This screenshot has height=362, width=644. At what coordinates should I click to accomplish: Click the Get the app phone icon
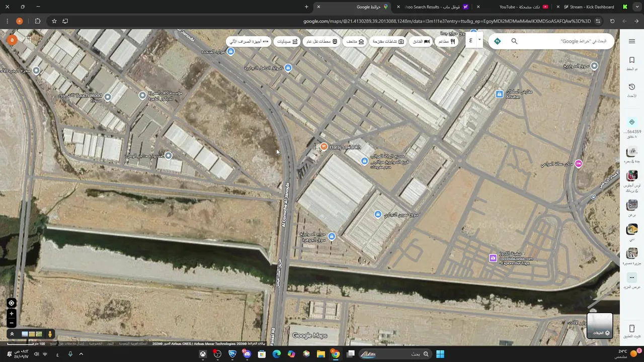[632, 328]
